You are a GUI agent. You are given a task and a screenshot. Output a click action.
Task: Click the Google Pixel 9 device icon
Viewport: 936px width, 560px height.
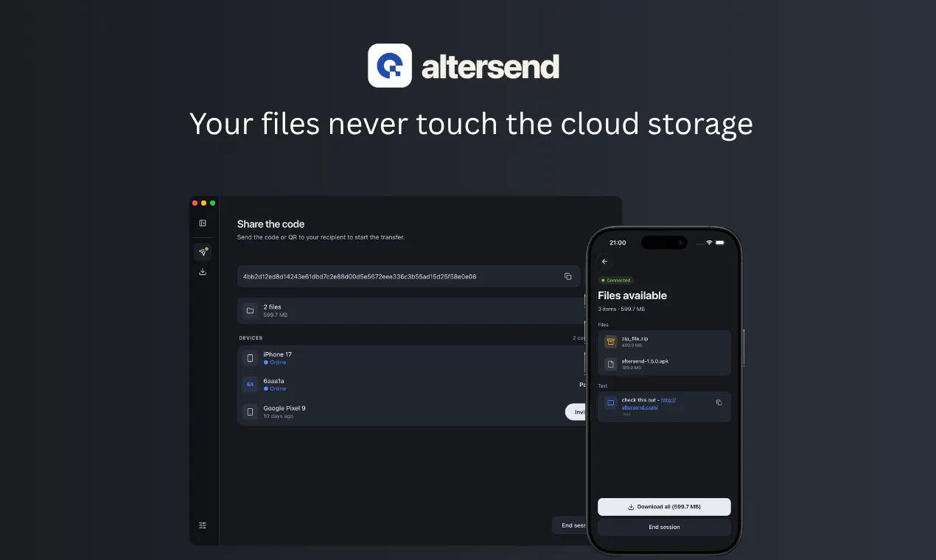(250, 412)
